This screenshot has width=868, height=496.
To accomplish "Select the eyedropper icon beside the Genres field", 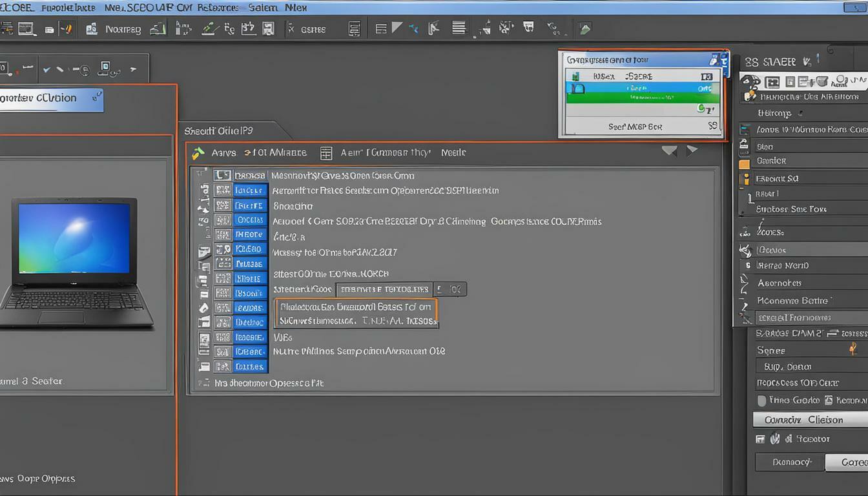I will (x=291, y=28).
